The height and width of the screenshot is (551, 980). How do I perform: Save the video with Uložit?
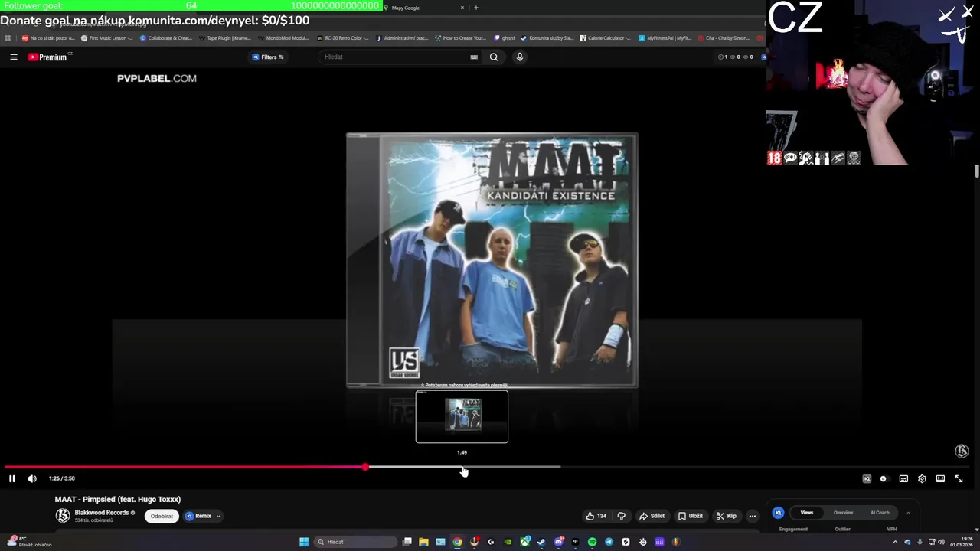(x=690, y=516)
